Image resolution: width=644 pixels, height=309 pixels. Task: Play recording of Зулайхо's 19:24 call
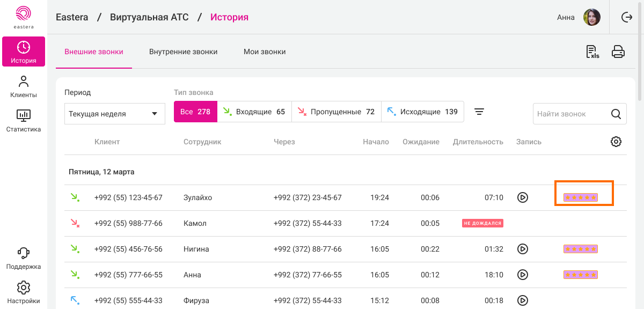523,197
